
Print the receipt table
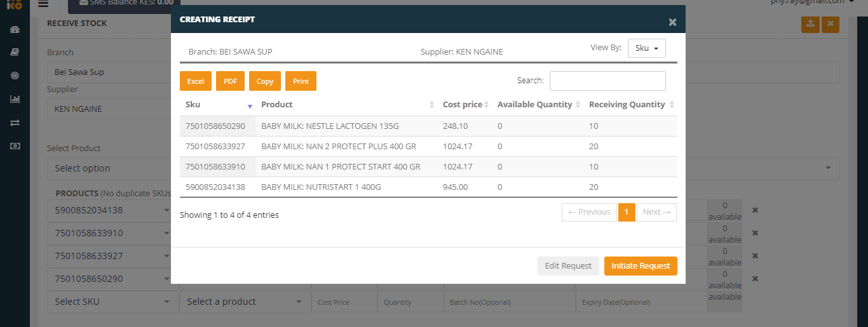pos(301,81)
